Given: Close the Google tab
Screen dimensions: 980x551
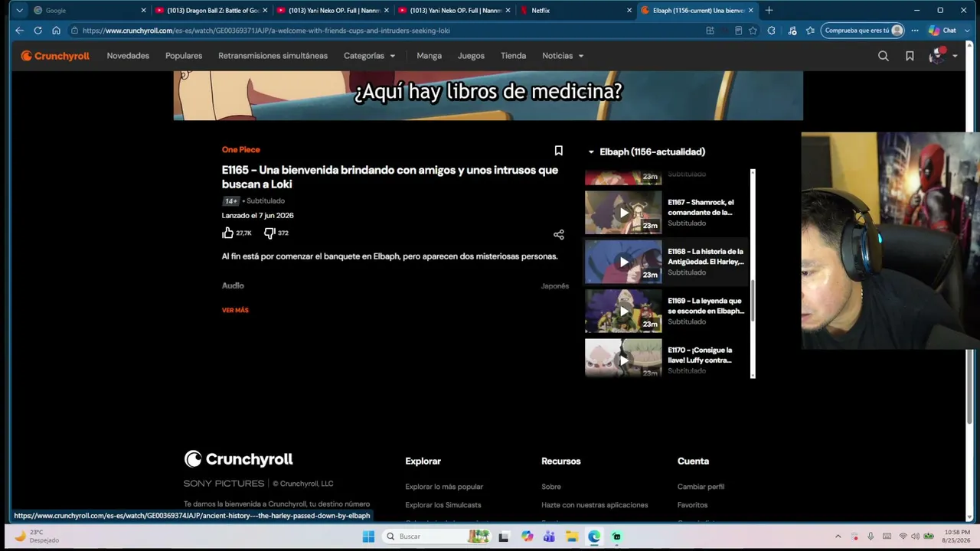Looking at the screenshot, I should [143, 10].
